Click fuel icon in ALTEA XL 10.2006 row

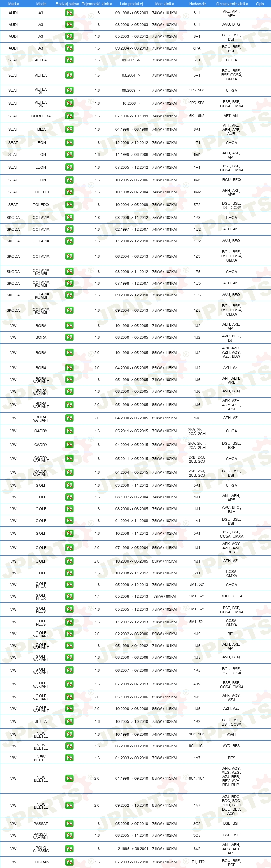click(69, 103)
